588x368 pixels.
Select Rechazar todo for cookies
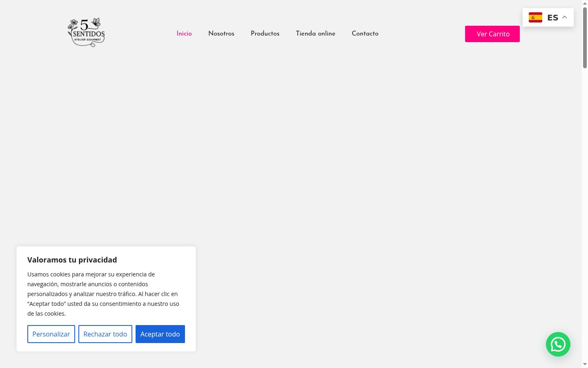[105, 334]
